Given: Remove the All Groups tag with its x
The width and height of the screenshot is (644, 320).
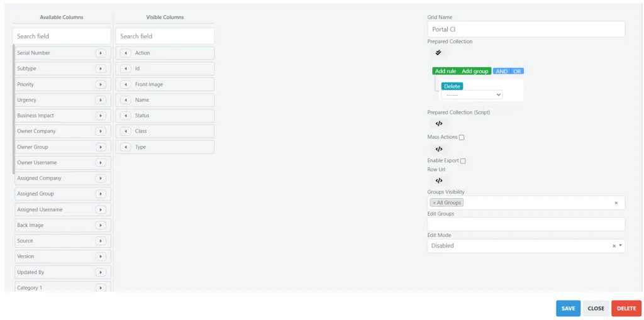Looking at the screenshot, I should (434, 203).
